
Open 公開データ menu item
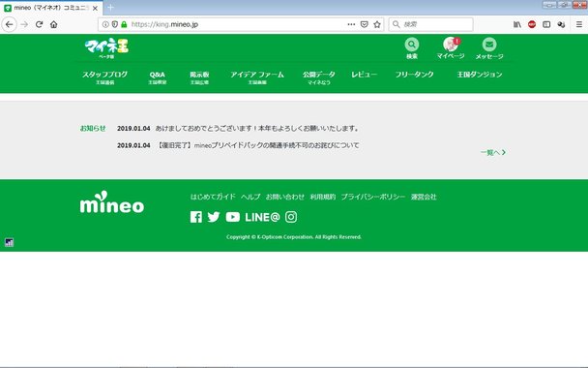point(319,77)
